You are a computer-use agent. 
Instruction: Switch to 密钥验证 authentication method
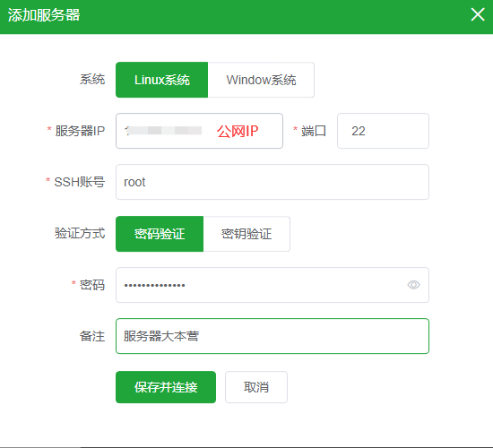246,234
